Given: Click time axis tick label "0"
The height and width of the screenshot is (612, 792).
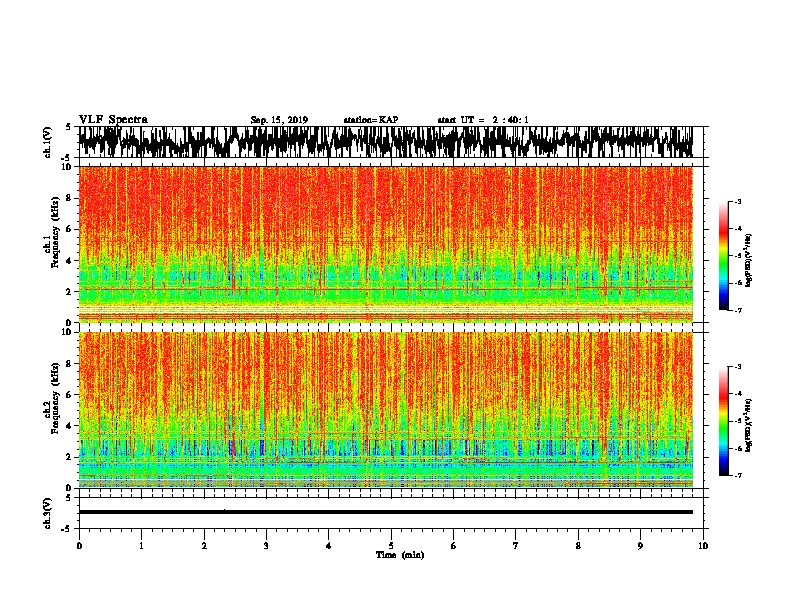Looking at the screenshot, I should point(79,546).
